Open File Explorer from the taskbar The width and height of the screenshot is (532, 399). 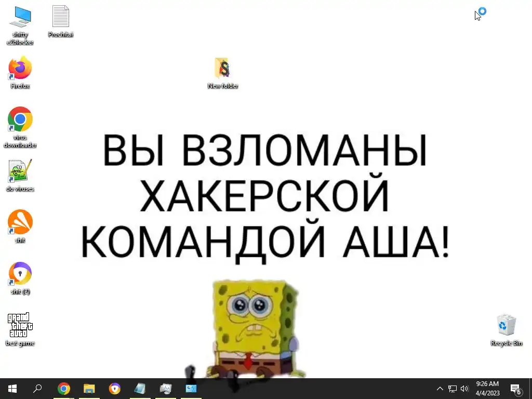[x=89, y=389]
